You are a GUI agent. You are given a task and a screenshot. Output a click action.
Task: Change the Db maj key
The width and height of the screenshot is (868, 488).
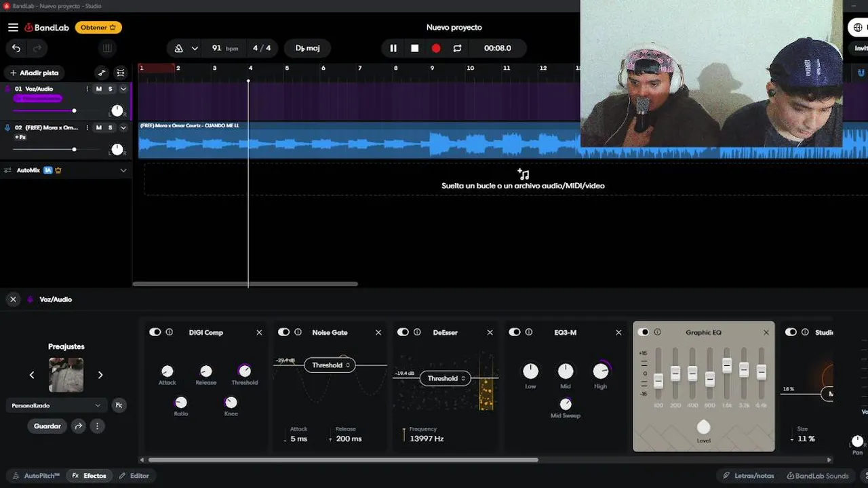(307, 48)
